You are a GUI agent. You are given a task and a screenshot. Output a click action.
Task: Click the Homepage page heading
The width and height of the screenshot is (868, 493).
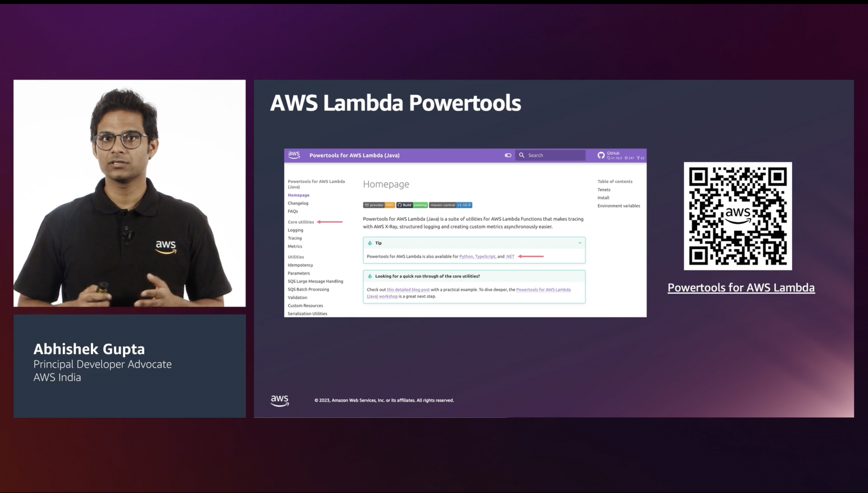(386, 184)
